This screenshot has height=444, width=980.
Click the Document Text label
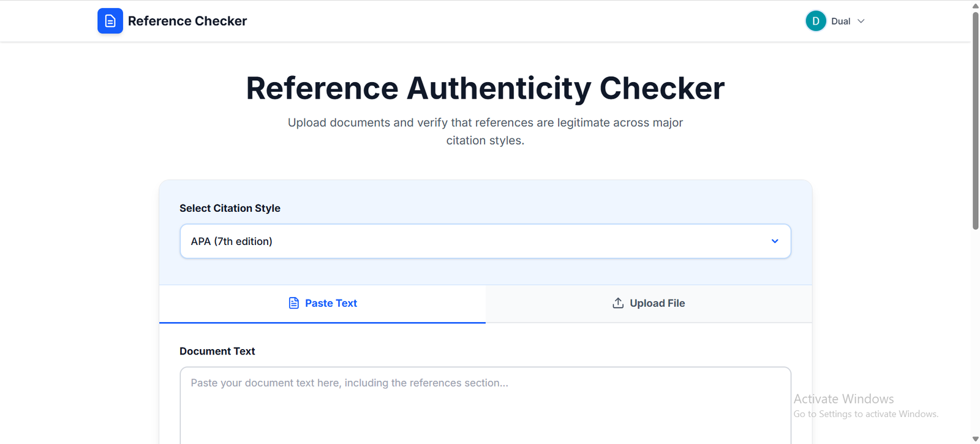217,352
